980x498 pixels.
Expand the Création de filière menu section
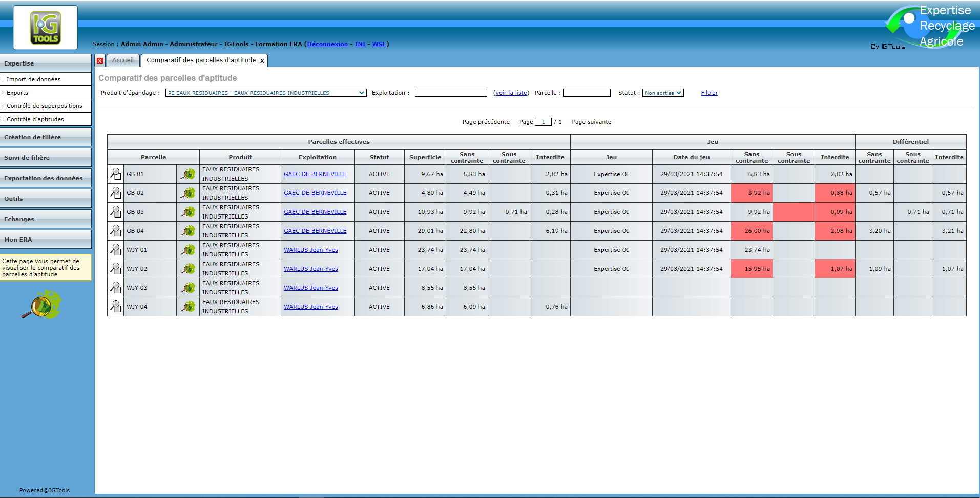pos(46,137)
